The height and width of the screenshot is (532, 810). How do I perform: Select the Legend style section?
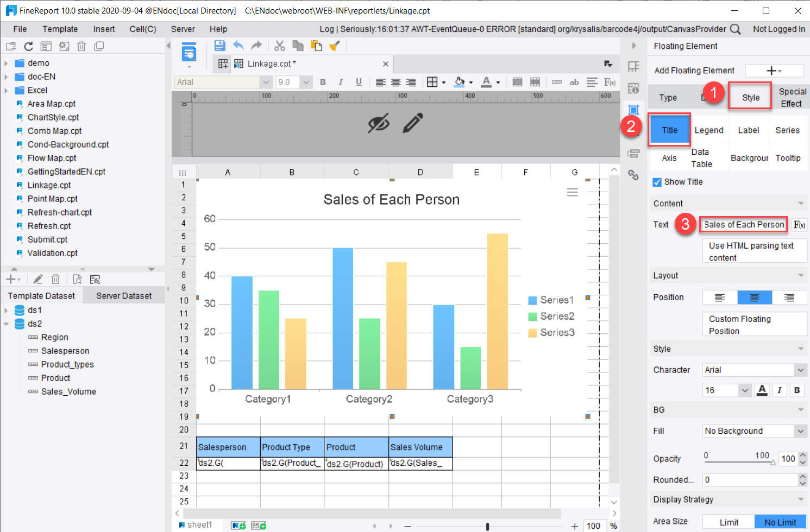pos(708,130)
